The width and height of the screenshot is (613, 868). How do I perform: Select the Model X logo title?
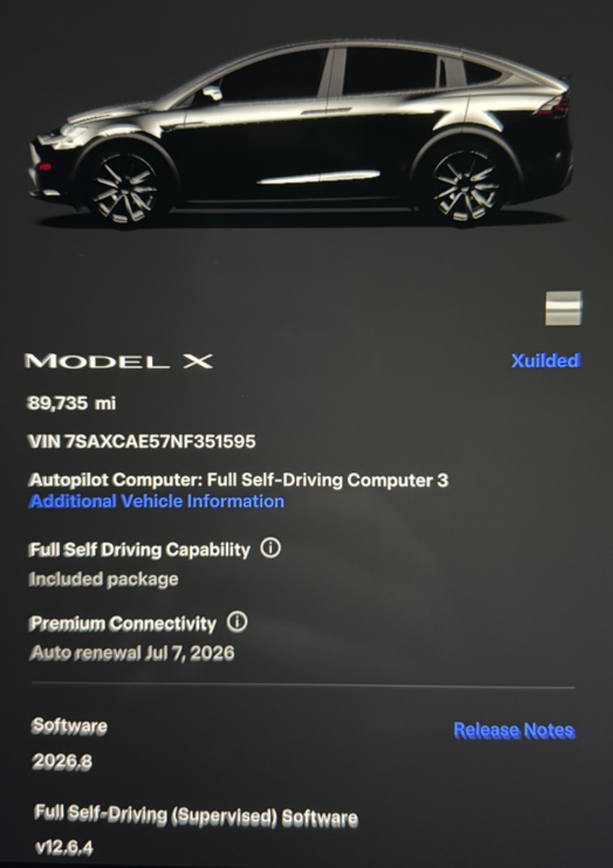tap(119, 361)
